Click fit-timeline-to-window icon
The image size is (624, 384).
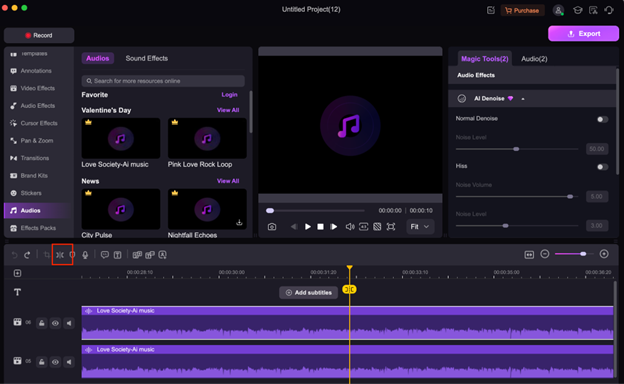coord(529,255)
